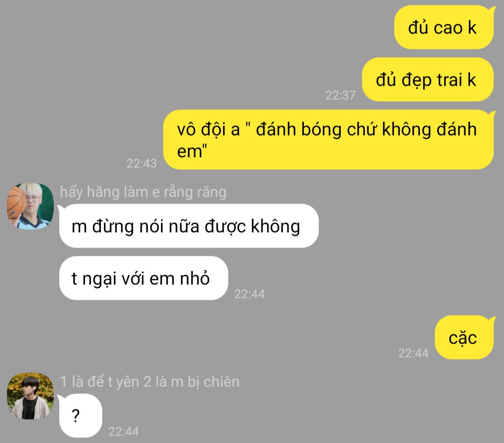Tap the 22:37 timestamp

click(x=340, y=95)
